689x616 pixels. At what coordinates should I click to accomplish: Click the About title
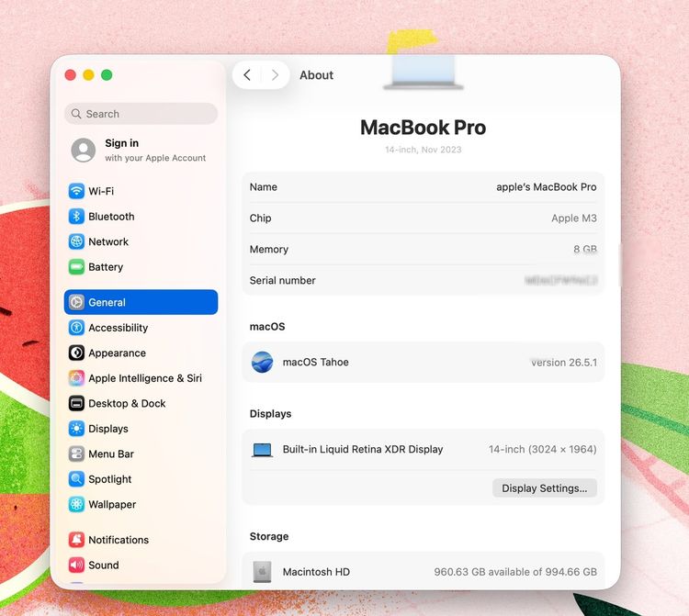pos(316,75)
